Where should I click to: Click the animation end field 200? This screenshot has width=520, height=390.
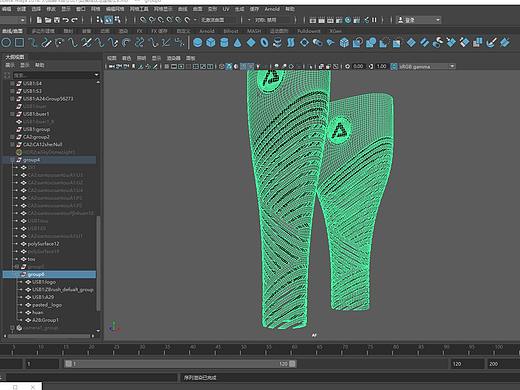click(503, 364)
